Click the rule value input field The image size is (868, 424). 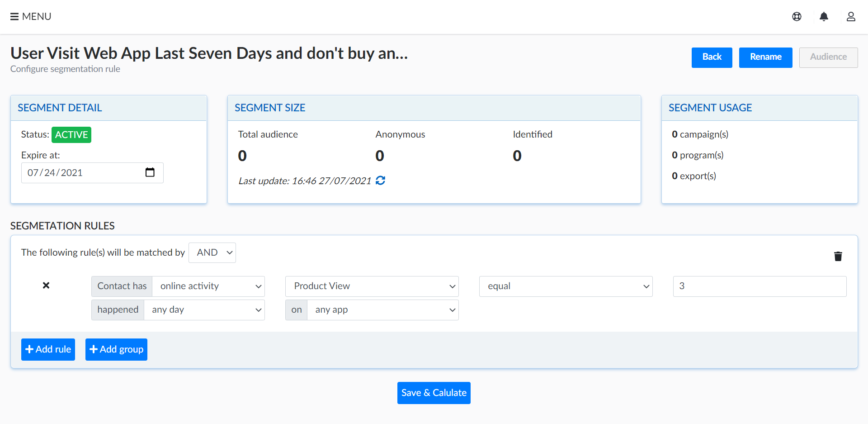pyautogui.click(x=759, y=286)
